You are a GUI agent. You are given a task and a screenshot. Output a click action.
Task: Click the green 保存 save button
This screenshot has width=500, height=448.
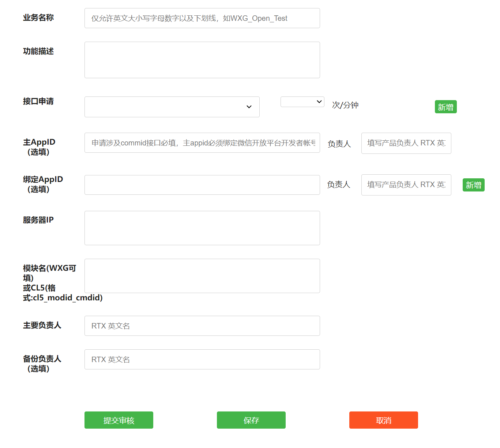coord(251,420)
